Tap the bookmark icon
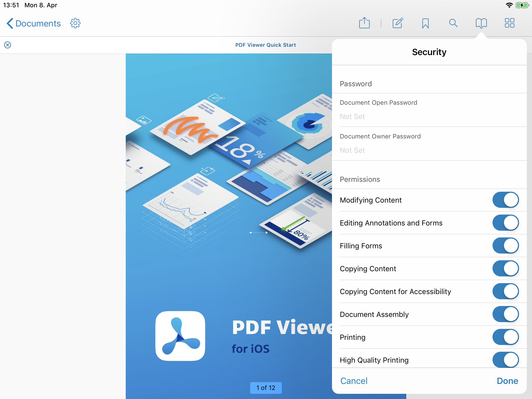Screen dimensions: 532x399 click(425, 23)
